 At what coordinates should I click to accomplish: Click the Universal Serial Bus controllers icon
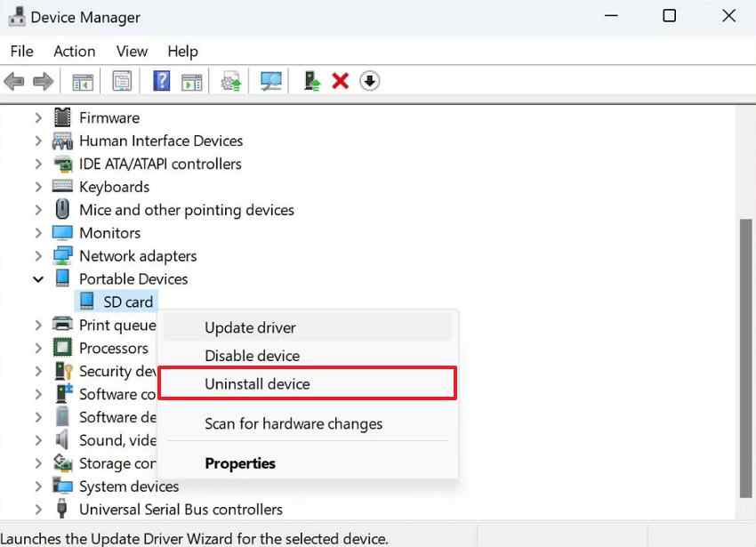tap(61, 509)
